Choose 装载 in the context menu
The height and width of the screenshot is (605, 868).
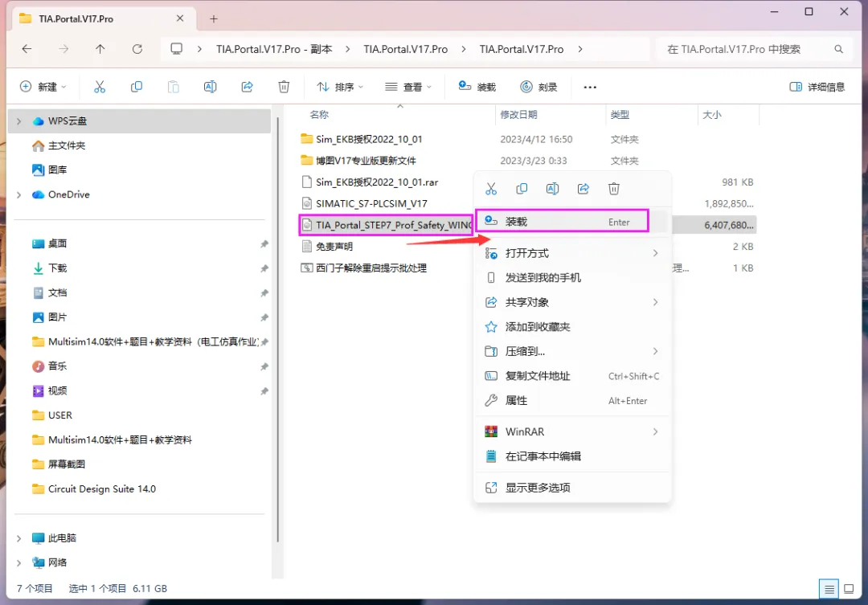pos(562,222)
